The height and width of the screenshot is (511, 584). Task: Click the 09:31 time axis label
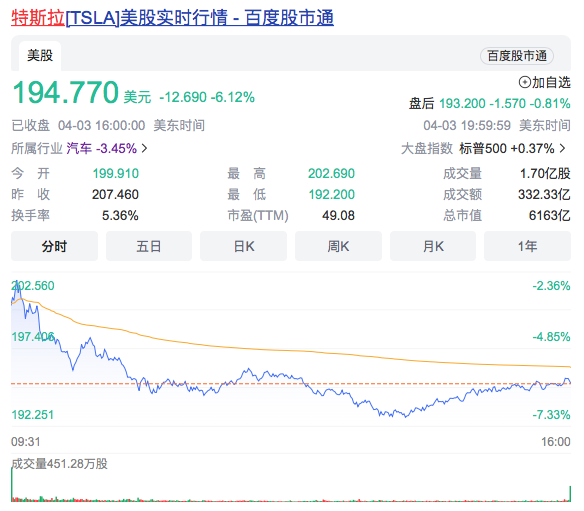click(26, 442)
